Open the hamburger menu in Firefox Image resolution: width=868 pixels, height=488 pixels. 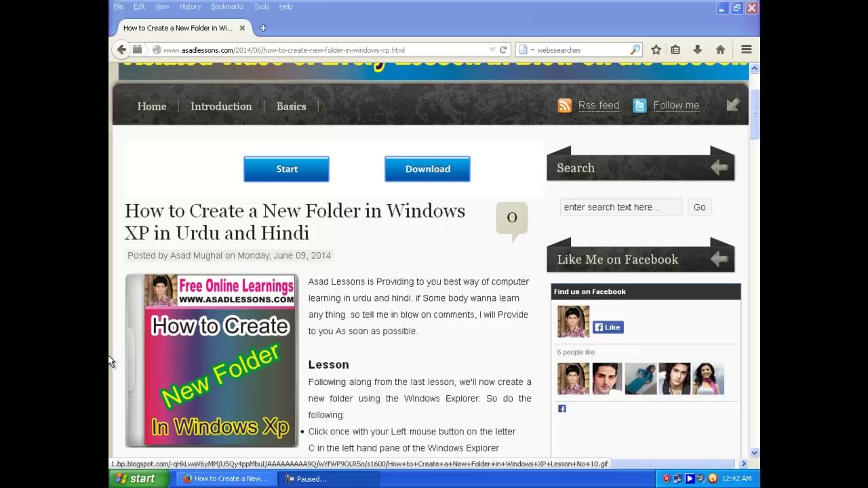coord(746,49)
